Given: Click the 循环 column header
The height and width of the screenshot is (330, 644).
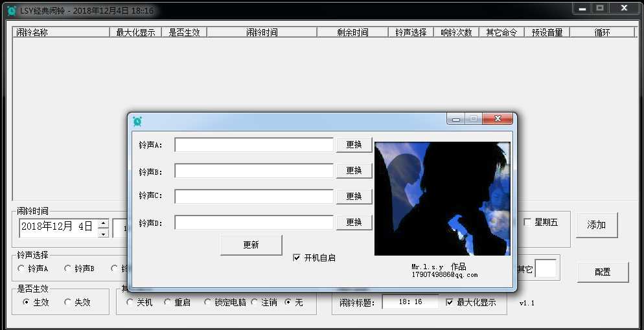Looking at the screenshot, I should pos(603,32).
